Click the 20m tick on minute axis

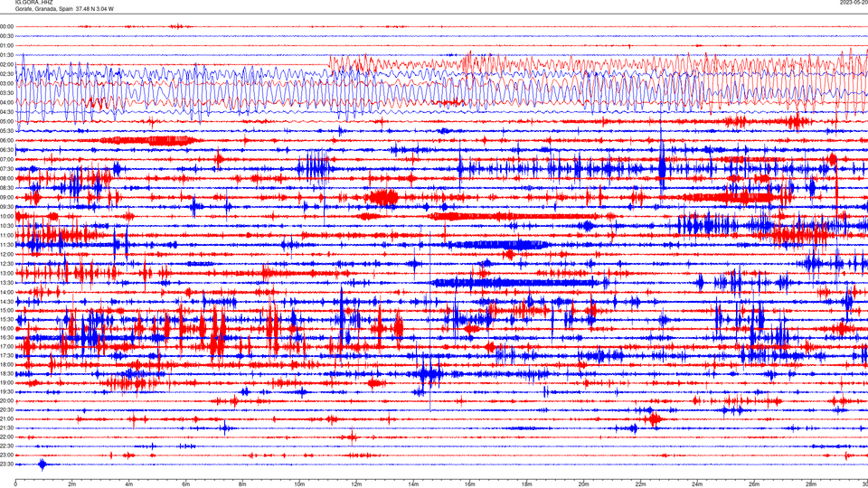pos(583,484)
